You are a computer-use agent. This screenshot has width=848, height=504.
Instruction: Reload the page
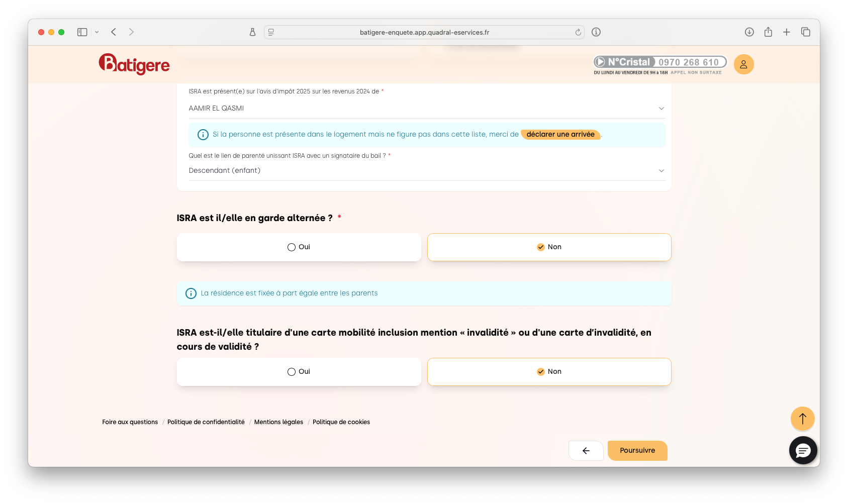578,32
